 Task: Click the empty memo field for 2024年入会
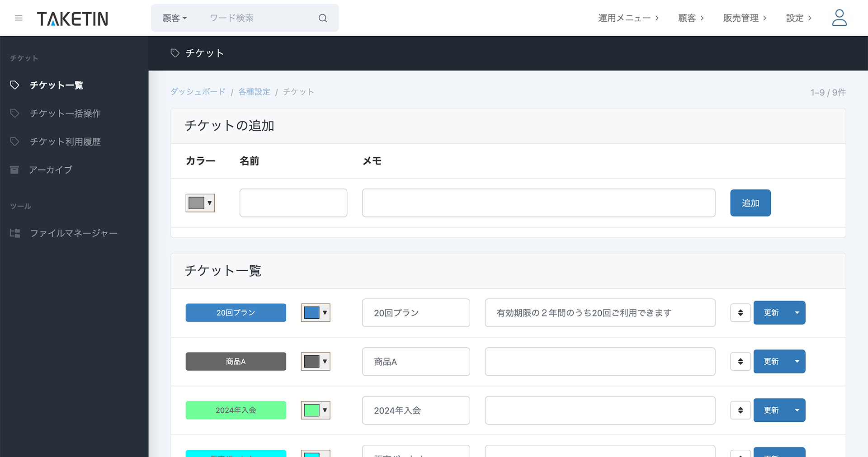pyautogui.click(x=600, y=410)
